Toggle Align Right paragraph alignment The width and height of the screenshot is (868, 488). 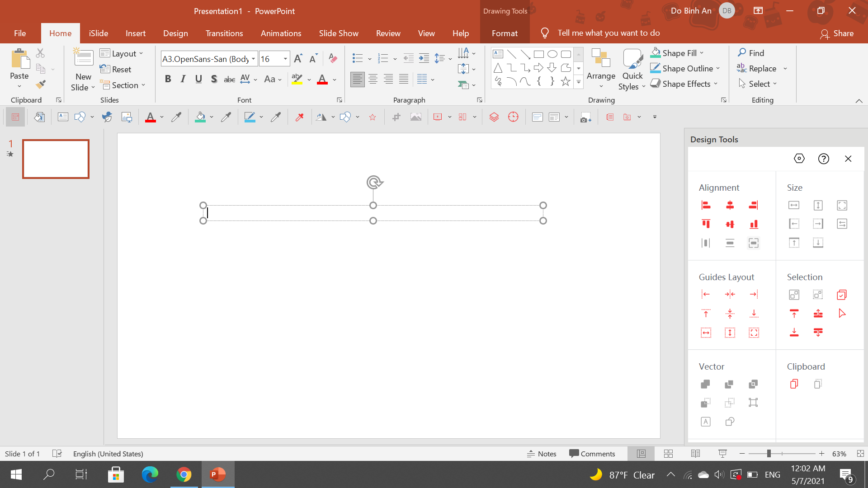tap(388, 80)
